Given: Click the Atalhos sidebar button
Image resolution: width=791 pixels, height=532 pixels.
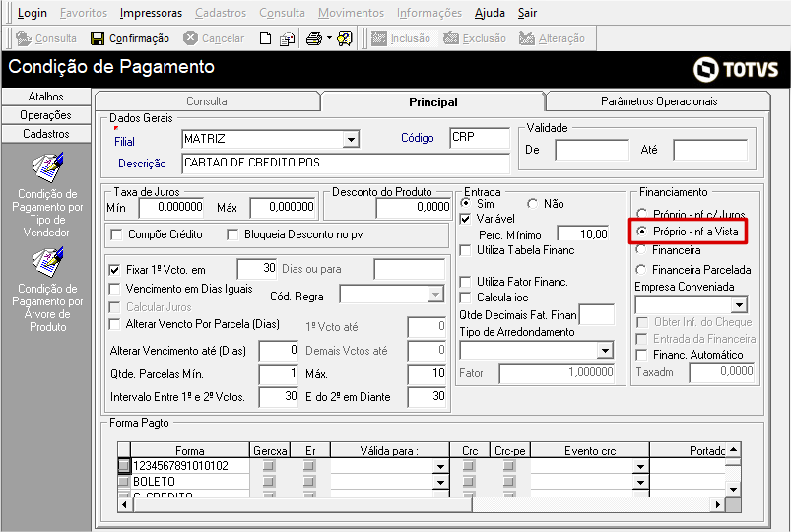Looking at the screenshot, I should click(x=46, y=97).
